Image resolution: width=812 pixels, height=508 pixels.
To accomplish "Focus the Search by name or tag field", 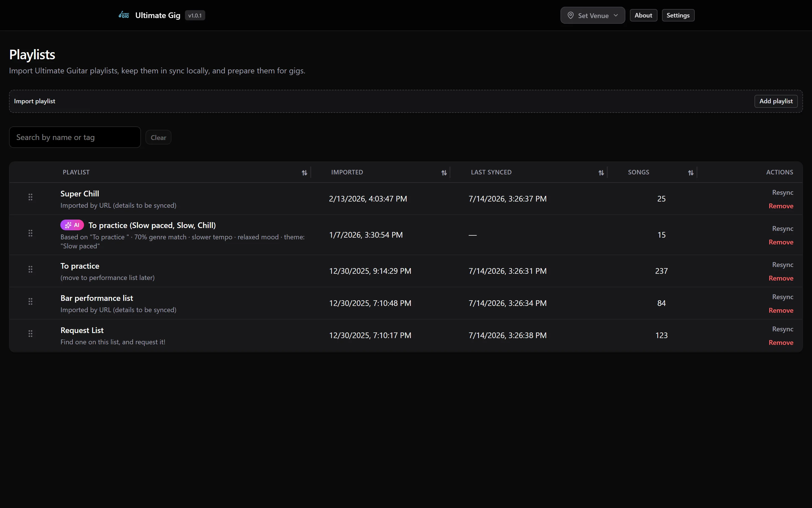I will [x=75, y=137].
